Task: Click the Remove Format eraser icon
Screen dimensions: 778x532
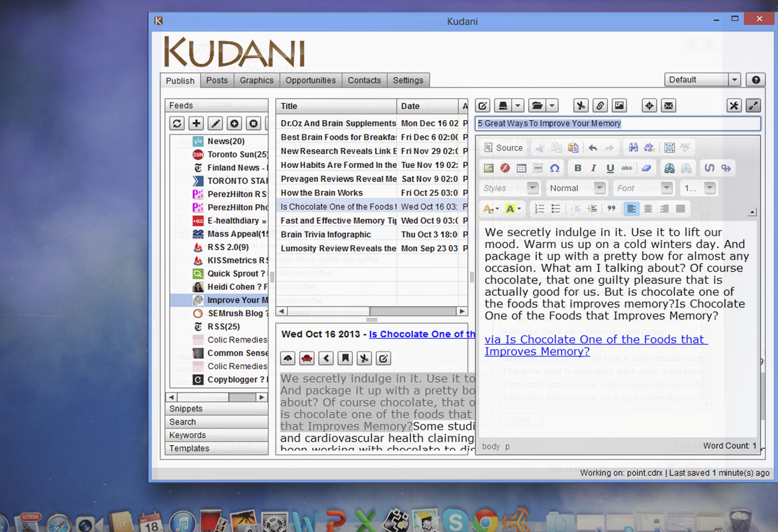Action: click(646, 168)
